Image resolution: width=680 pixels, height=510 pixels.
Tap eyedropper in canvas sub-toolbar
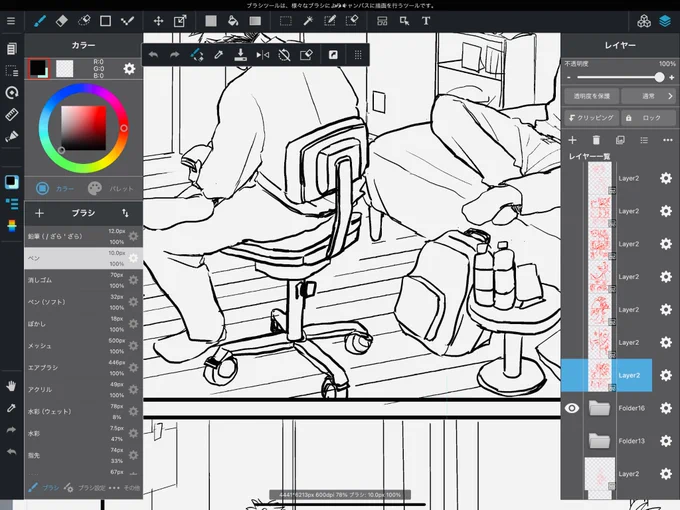219,55
